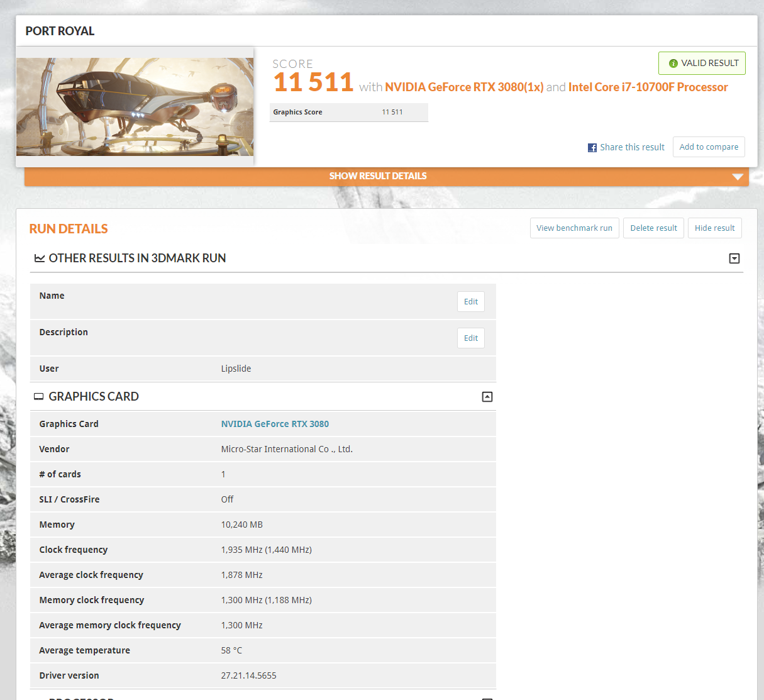The image size is (764, 700).
Task: Click the # of cards row
Action: (263, 474)
